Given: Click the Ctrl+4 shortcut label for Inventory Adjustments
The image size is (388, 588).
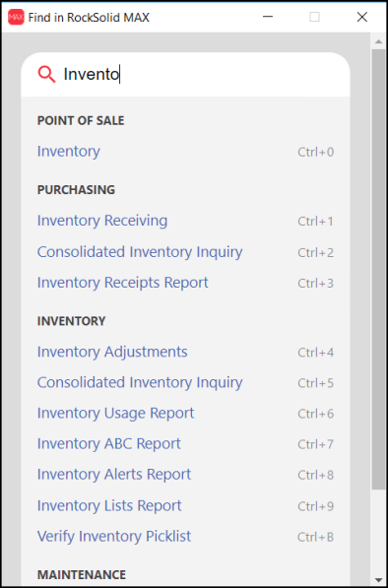Looking at the screenshot, I should (316, 353).
